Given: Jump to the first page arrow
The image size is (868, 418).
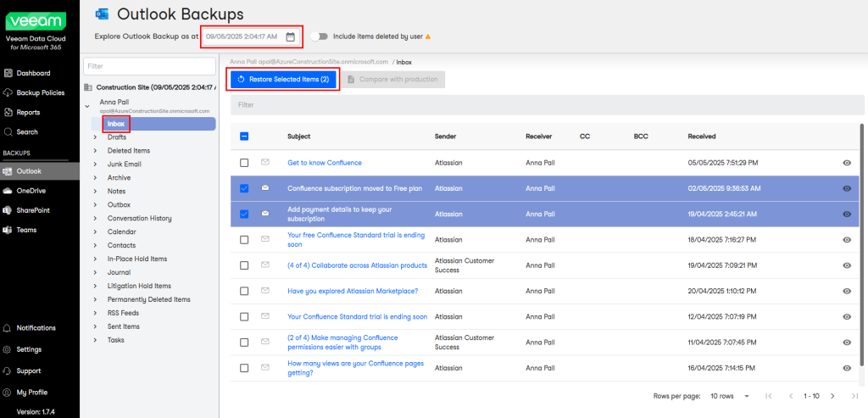Looking at the screenshot, I should [x=768, y=396].
